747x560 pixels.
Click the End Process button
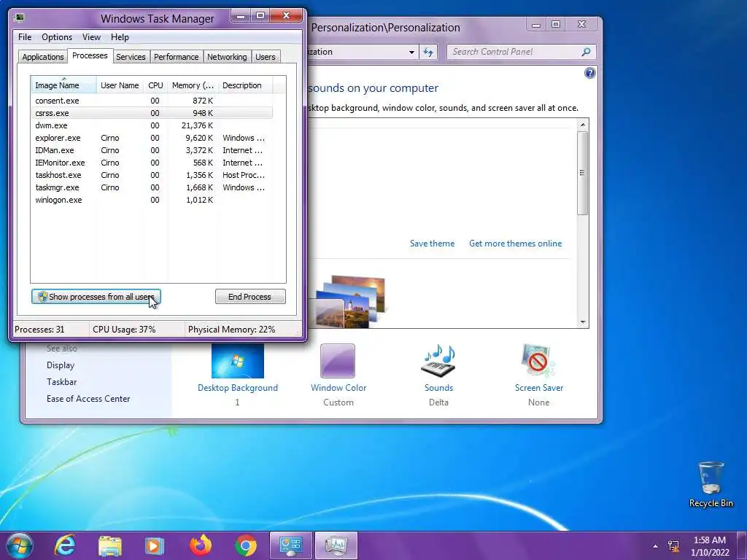(x=250, y=297)
